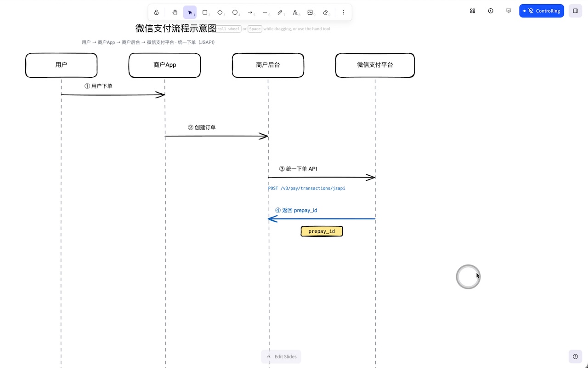Image resolution: width=588 pixels, height=368 pixels.
Task: Select the Rectangle tool
Action: (x=205, y=12)
